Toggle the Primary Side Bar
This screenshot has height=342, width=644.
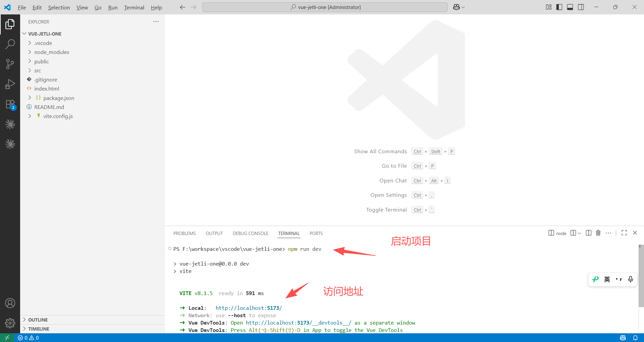559,7
